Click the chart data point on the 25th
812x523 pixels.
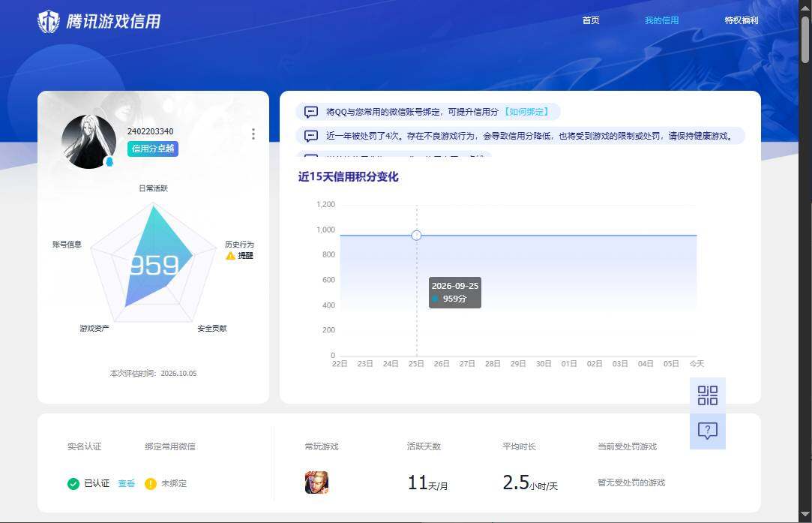click(x=416, y=236)
